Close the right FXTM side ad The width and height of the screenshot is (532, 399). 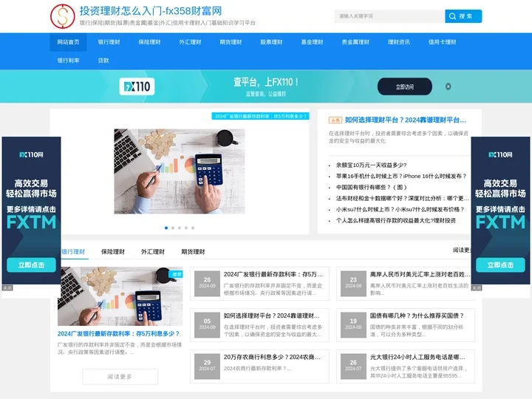[477, 288]
